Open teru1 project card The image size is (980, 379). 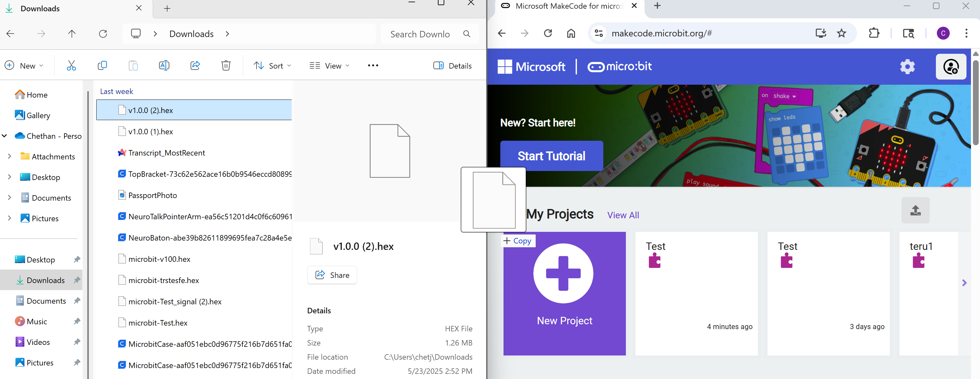[x=928, y=293]
